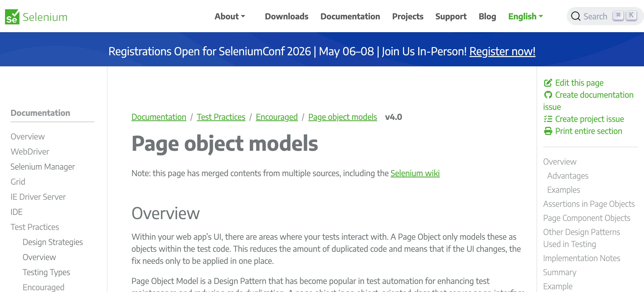Image resolution: width=644 pixels, height=292 pixels.
Task: Click the Selenium logo icon
Action: point(12,16)
